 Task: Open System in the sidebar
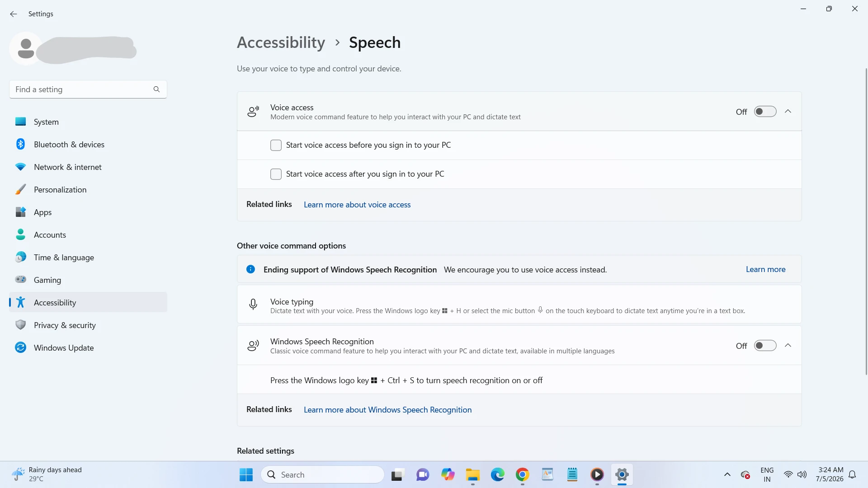click(x=88, y=122)
